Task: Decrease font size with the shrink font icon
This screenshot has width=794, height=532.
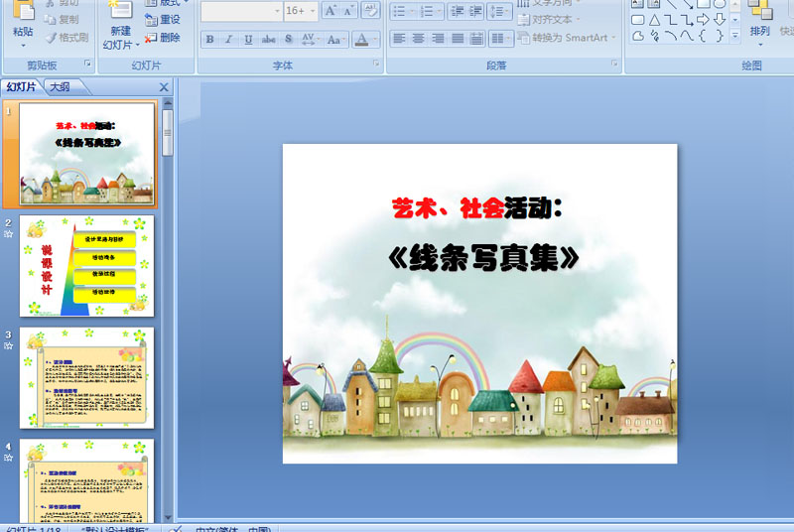Action: (x=348, y=11)
